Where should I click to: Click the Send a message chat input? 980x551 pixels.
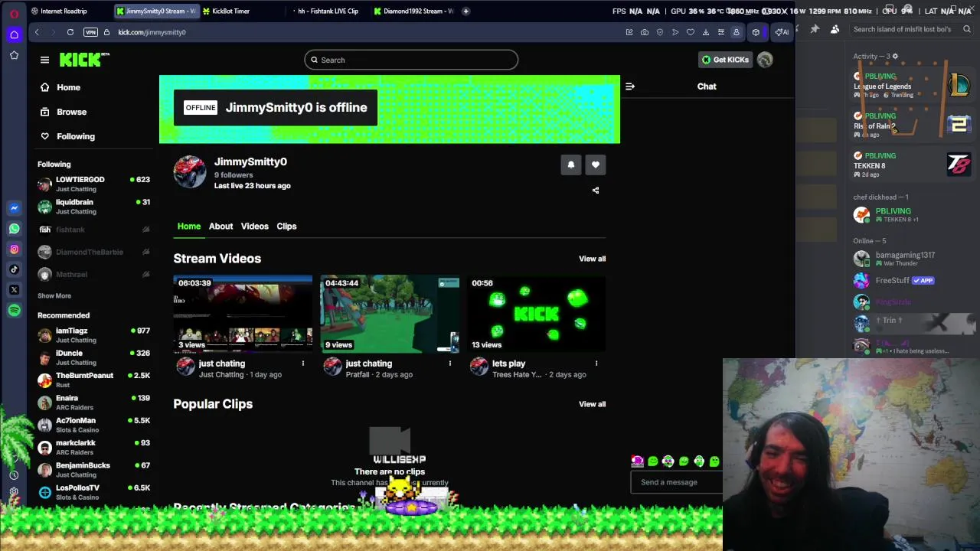(x=675, y=482)
